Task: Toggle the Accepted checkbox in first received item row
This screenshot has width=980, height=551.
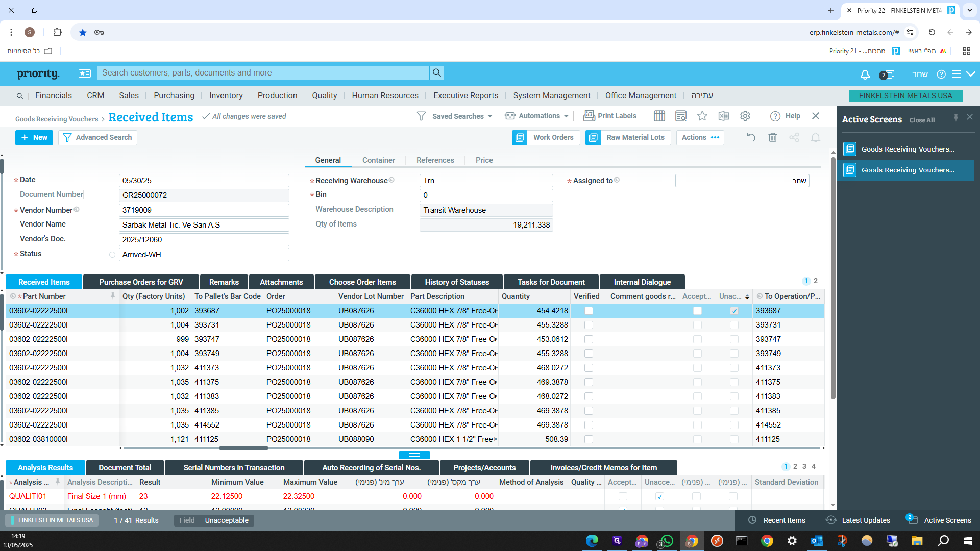Action: [x=697, y=311]
